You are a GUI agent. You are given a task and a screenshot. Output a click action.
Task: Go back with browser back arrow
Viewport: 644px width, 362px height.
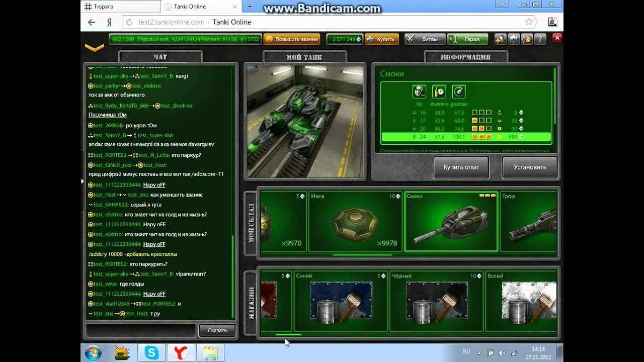(x=92, y=22)
